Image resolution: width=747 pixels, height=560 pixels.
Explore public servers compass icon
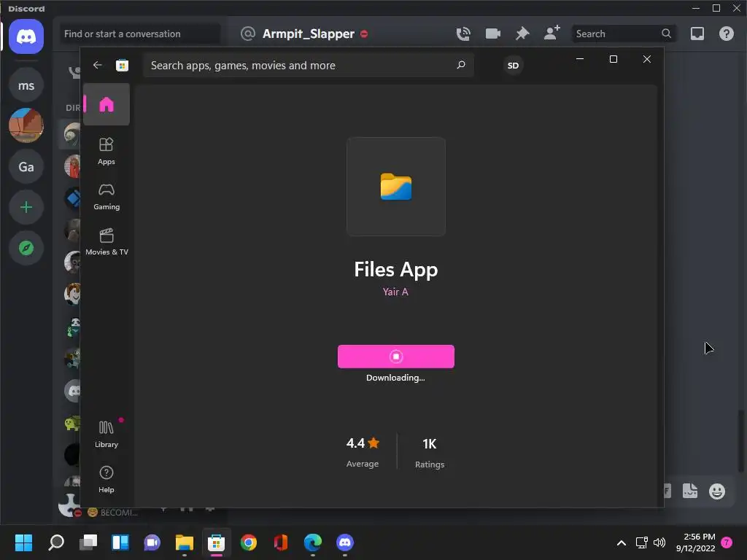[x=26, y=248]
